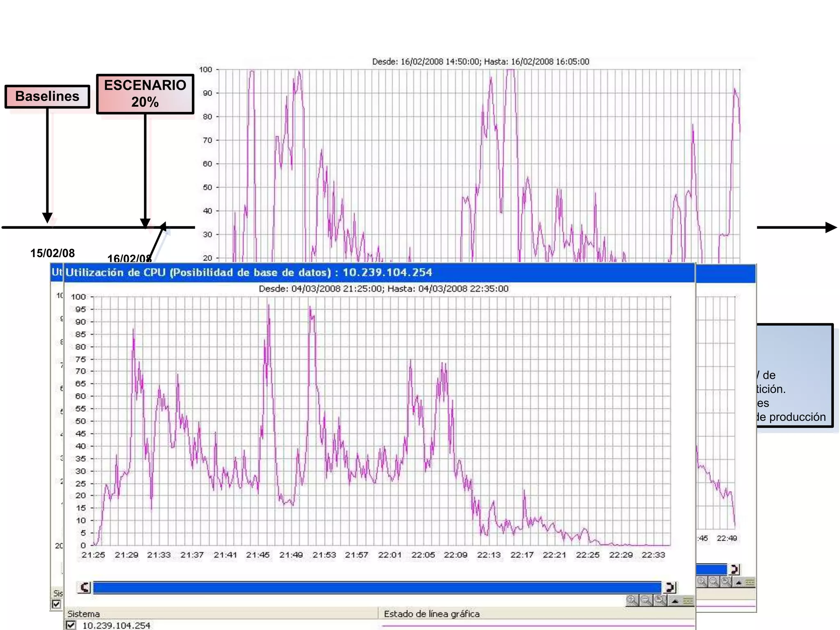Click the Baselines label box

[x=47, y=97]
